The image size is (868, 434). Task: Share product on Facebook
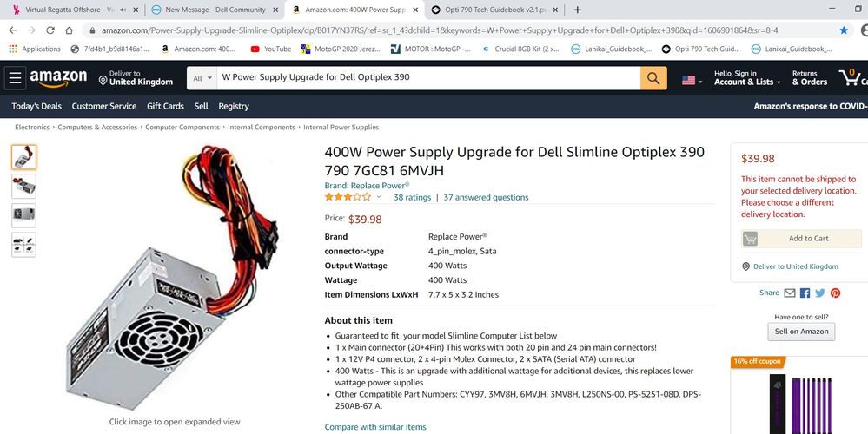pyautogui.click(x=805, y=293)
